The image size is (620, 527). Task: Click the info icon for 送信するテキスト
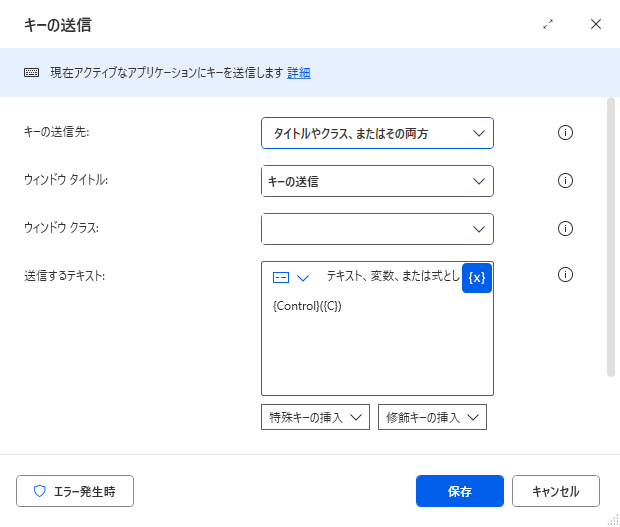pyautogui.click(x=565, y=274)
